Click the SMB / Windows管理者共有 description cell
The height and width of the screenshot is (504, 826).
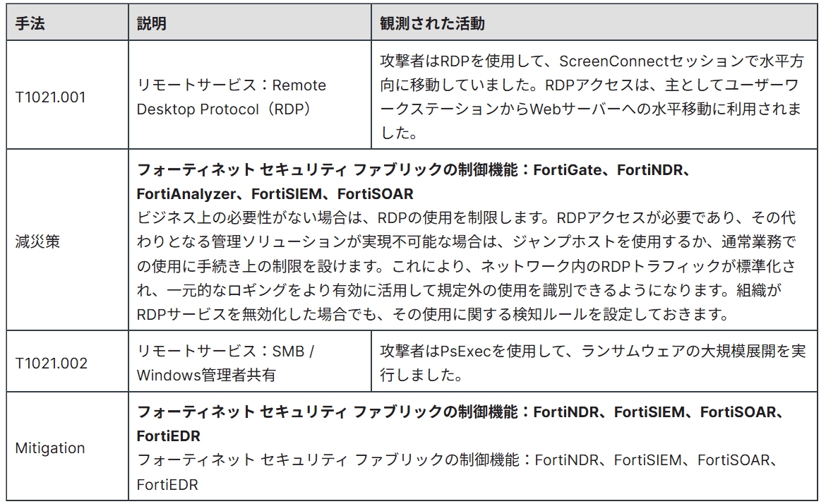[x=226, y=363]
